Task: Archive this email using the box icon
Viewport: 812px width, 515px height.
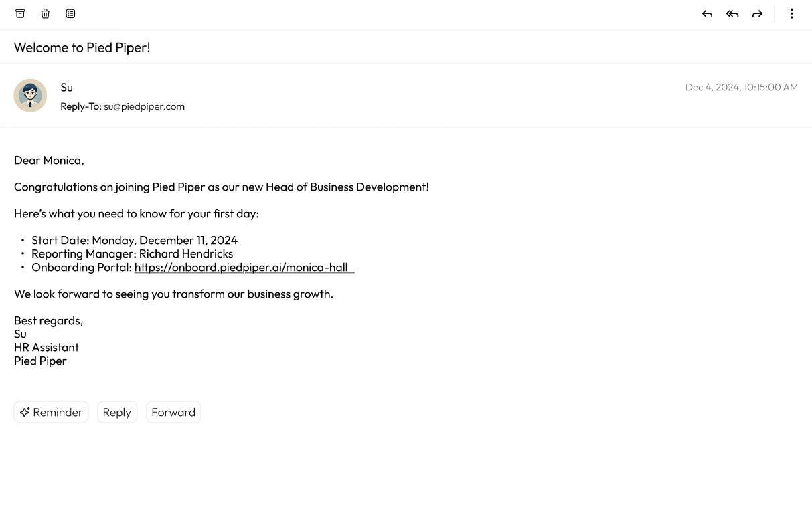Action: click(x=20, y=13)
